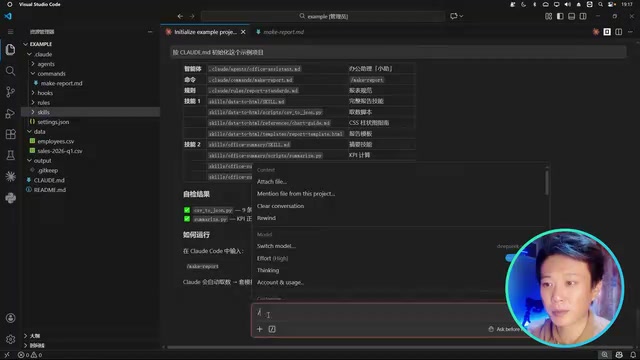Go forward with the navigation arrow

click(192, 16)
